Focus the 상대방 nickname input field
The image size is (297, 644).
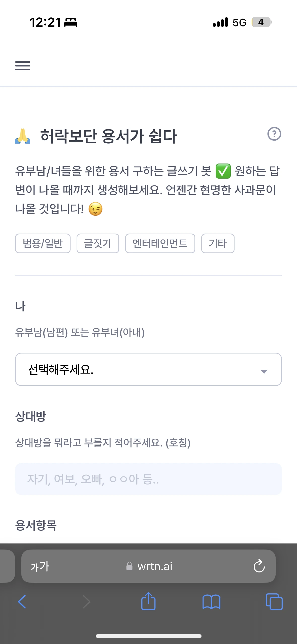coord(148,479)
